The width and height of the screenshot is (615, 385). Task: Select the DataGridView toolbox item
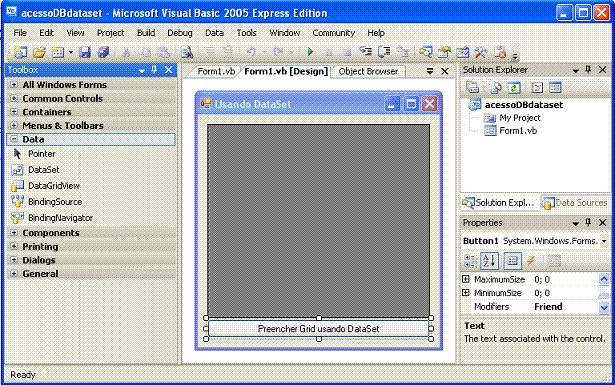91,186
